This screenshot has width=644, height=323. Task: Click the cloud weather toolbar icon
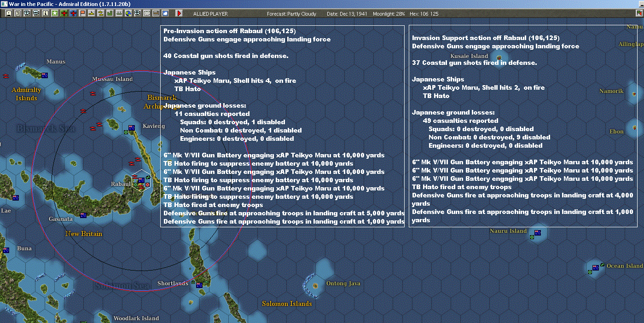tap(165, 13)
